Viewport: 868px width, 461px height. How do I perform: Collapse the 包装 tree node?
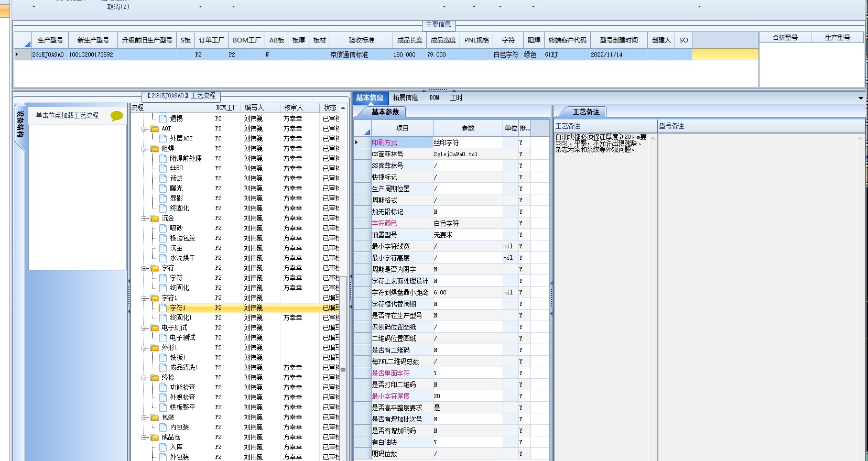point(144,417)
